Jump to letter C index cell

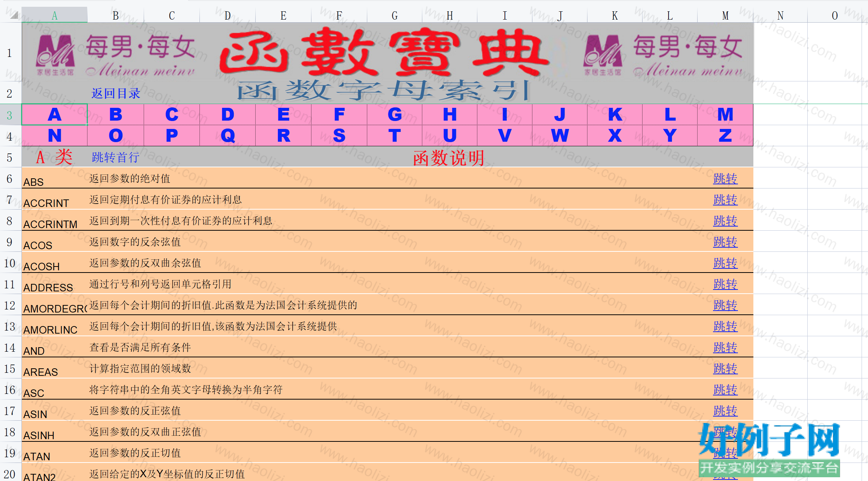pos(172,115)
